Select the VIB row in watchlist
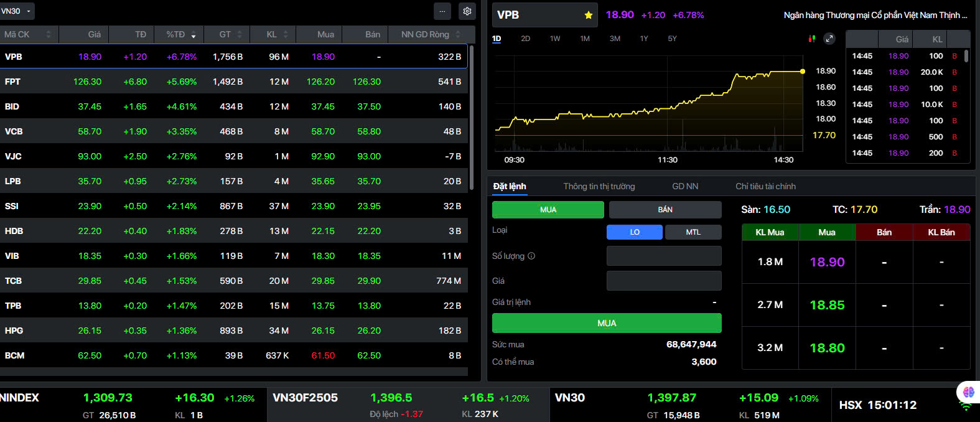Screen dimensions: 980x422 [234, 255]
